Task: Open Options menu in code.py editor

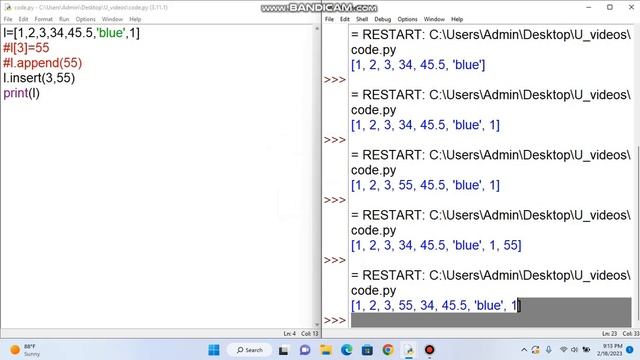Action: click(x=85, y=19)
